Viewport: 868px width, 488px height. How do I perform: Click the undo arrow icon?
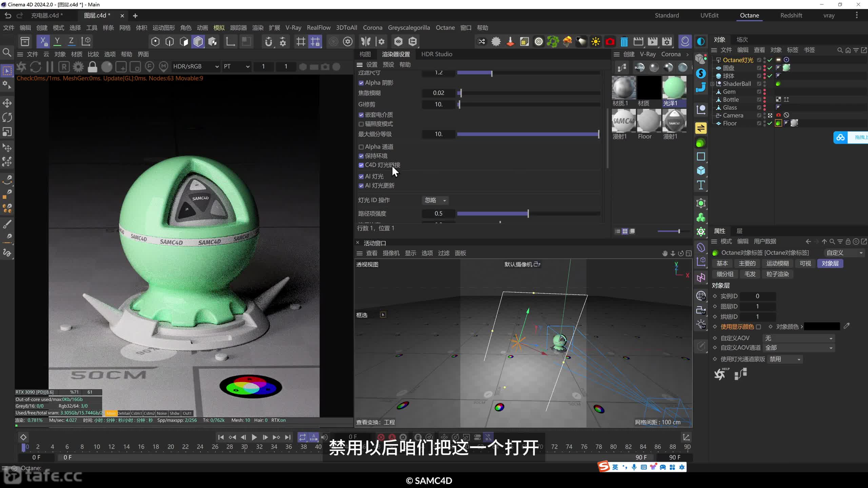[x=8, y=16]
